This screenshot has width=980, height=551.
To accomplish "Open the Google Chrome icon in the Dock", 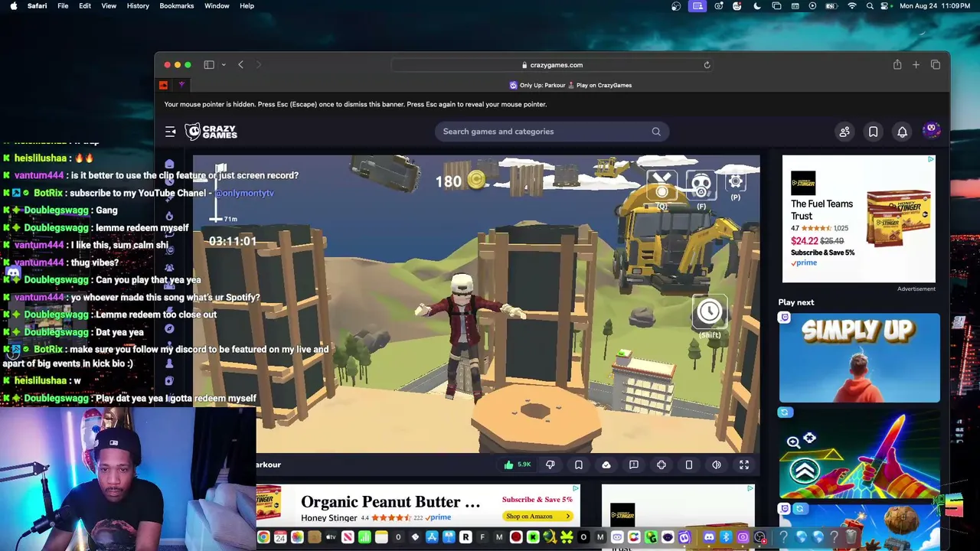I will [263, 537].
